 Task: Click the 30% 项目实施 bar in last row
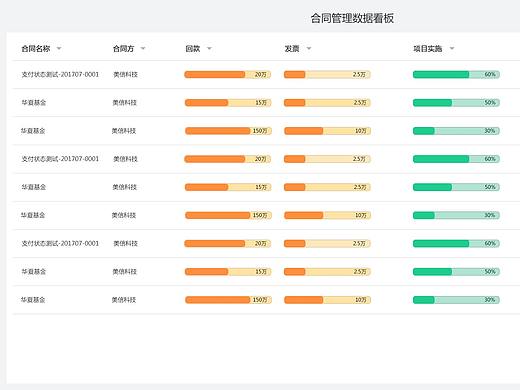[x=456, y=300]
